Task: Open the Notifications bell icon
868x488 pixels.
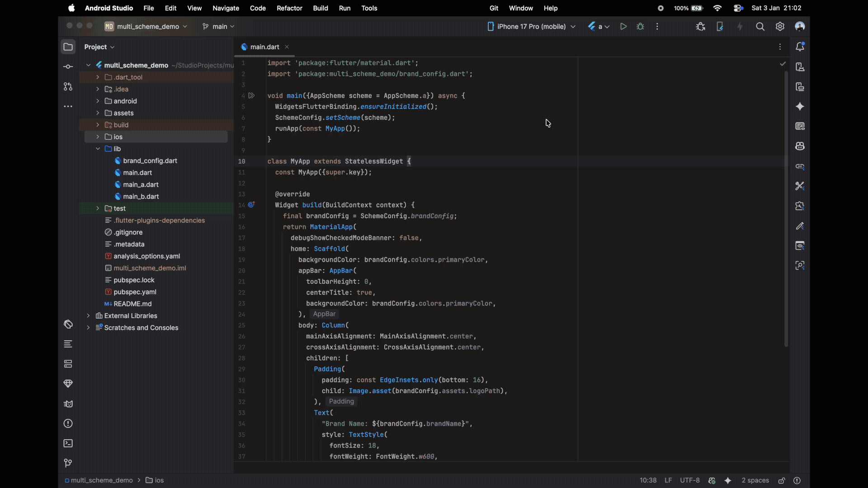Action: [800, 47]
